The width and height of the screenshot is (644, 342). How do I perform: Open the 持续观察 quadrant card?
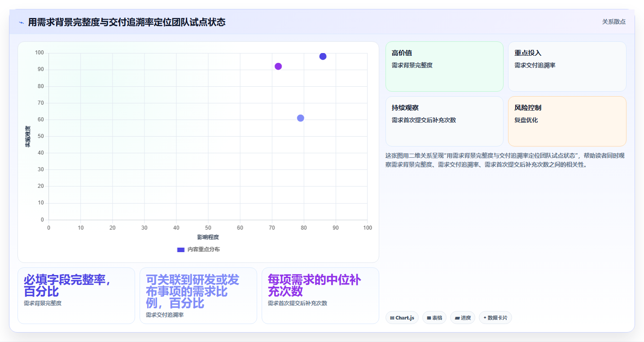point(444,121)
